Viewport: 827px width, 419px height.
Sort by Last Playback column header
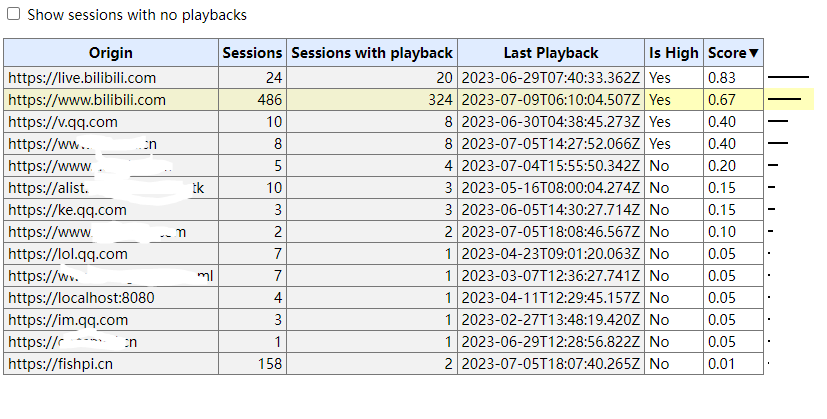pyautogui.click(x=551, y=53)
